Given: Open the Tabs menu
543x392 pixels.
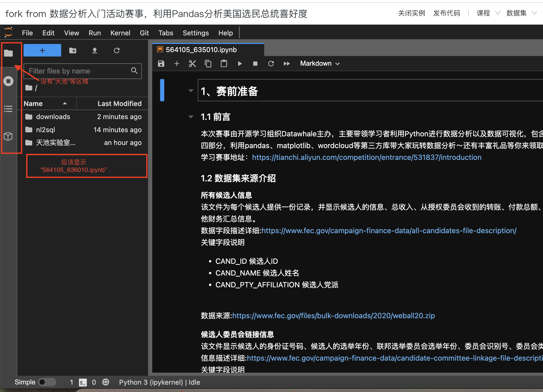Looking at the screenshot, I should pos(166,33).
